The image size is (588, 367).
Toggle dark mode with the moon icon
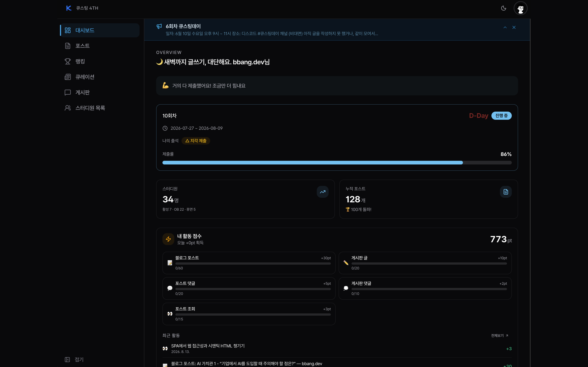[x=503, y=8]
